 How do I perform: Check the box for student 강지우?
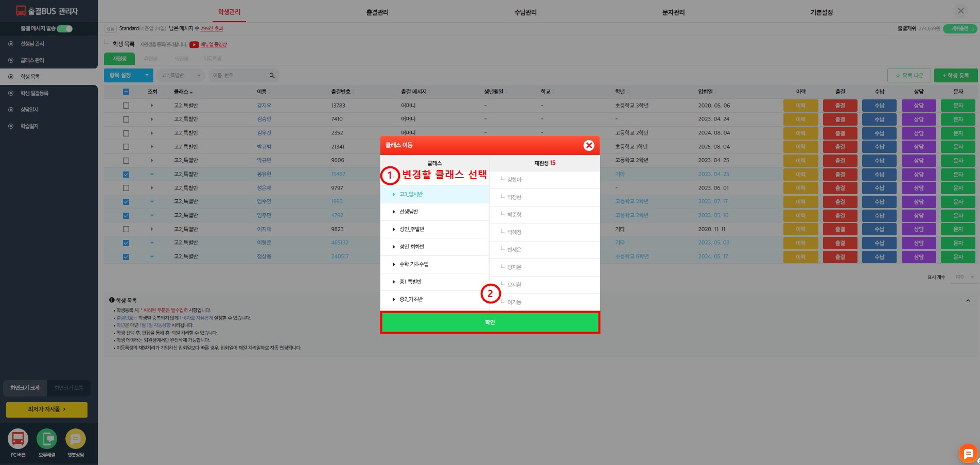126,106
